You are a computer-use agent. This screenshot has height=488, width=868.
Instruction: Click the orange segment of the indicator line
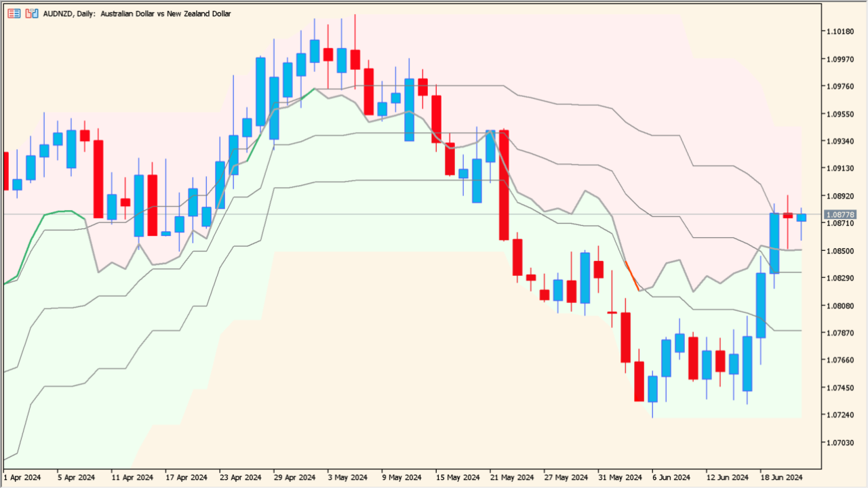click(632, 276)
